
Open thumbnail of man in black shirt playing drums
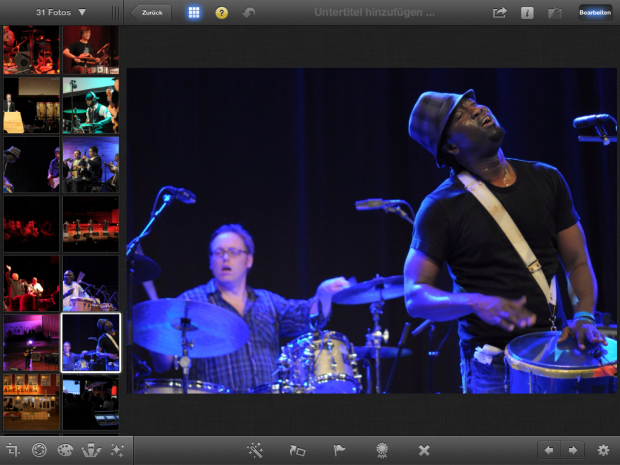[x=91, y=50]
